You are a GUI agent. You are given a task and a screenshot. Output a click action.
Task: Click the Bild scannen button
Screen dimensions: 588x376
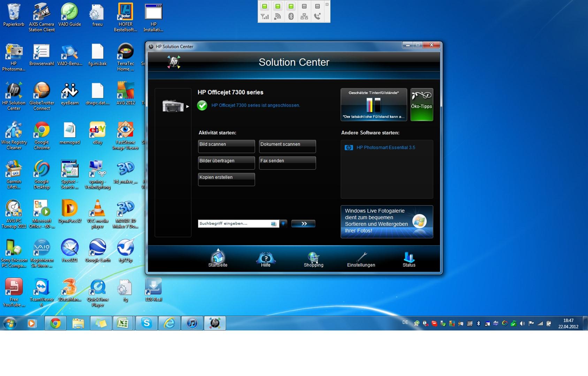click(226, 146)
